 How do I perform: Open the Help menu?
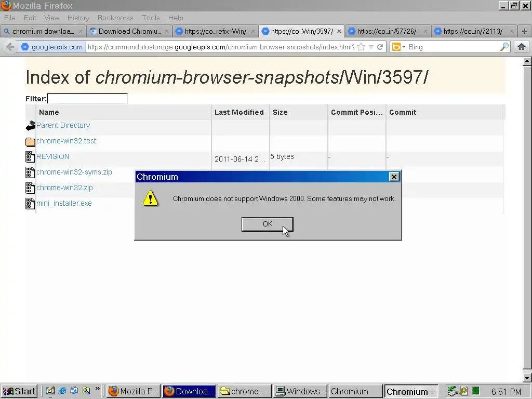pos(176,18)
